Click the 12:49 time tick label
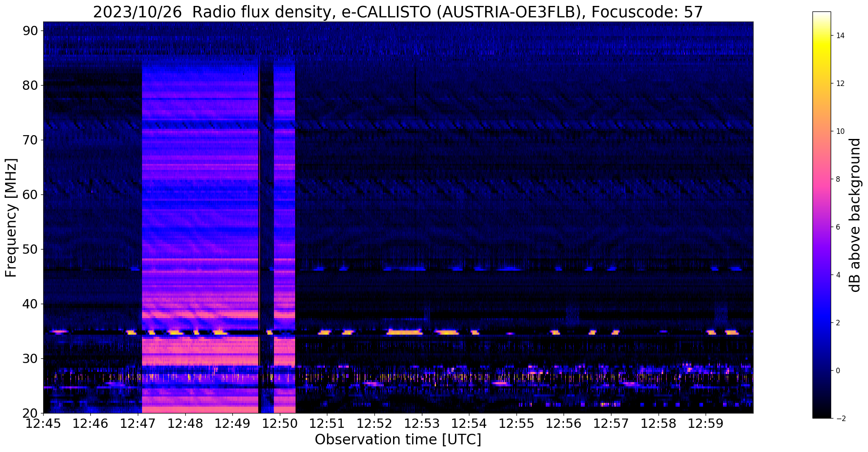 point(232,424)
